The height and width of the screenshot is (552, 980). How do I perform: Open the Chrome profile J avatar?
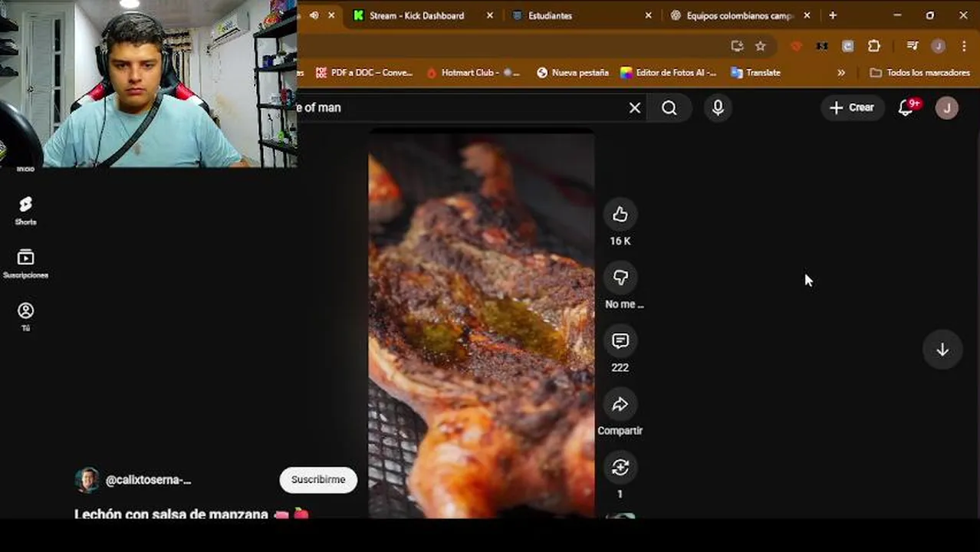938,46
